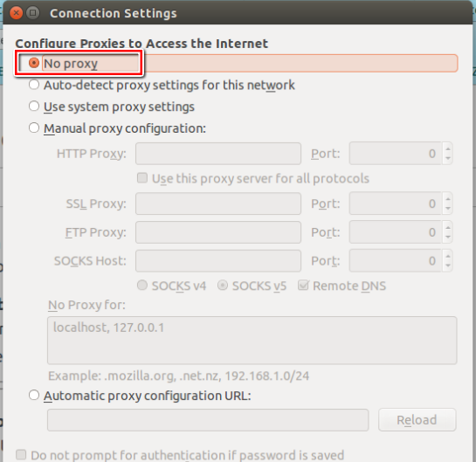This screenshot has width=476, height=462.
Task: Click the SOCKS Host input field
Action: pyautogui.click(x=218, y=261)
